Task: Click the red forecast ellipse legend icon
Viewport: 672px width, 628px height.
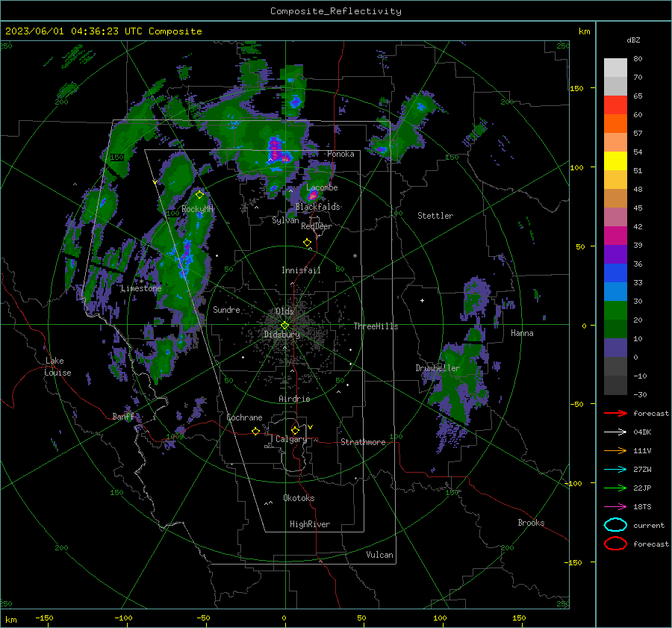Action: click(x=615, y=544)
